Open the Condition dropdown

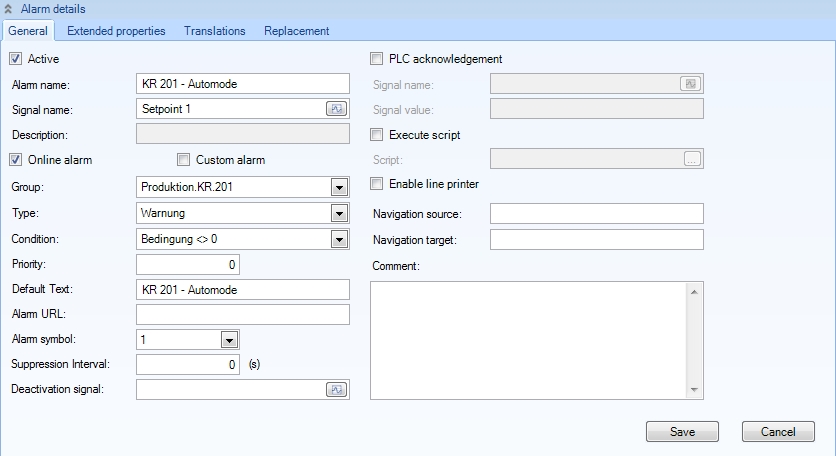[x=338, y=239]
